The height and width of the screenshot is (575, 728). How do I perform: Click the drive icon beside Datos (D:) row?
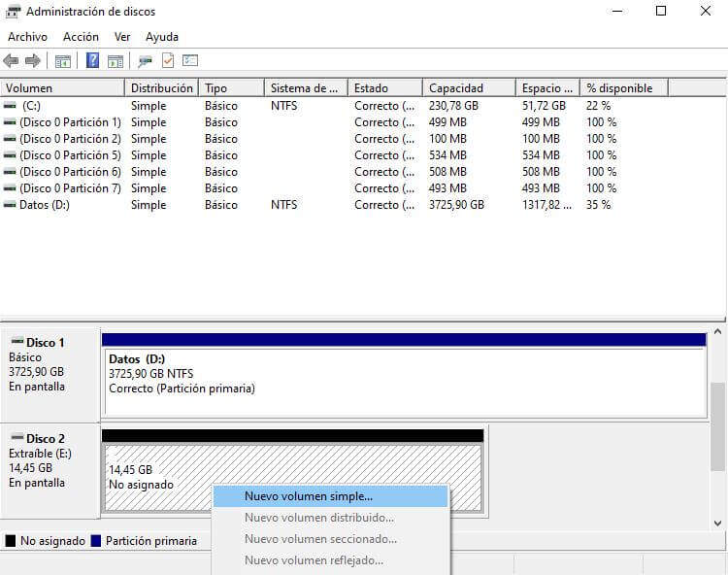(x=10, y=205)
